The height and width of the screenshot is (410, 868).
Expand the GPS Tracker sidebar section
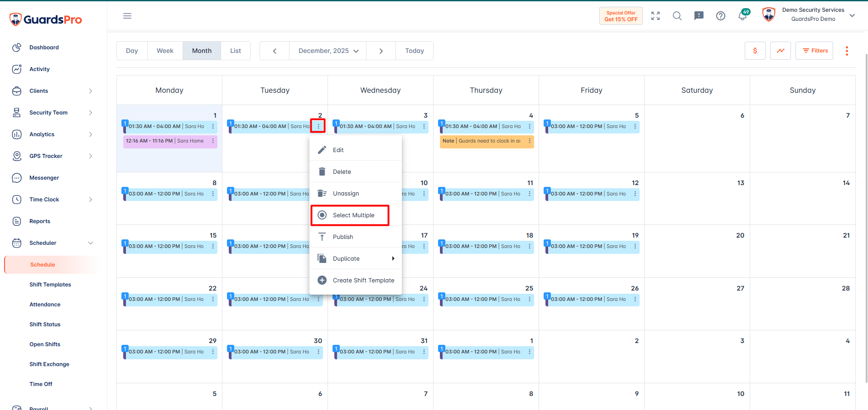coord(91,156)
